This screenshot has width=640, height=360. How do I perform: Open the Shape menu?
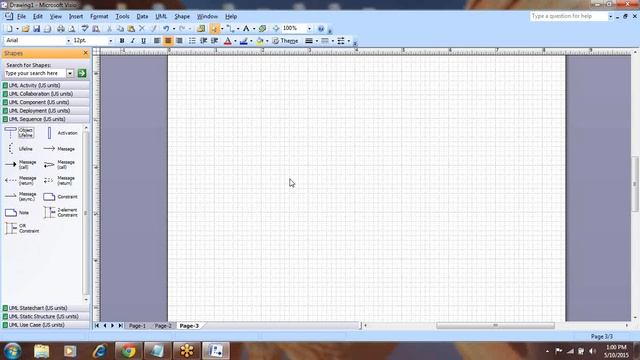[x=182, y=17]
